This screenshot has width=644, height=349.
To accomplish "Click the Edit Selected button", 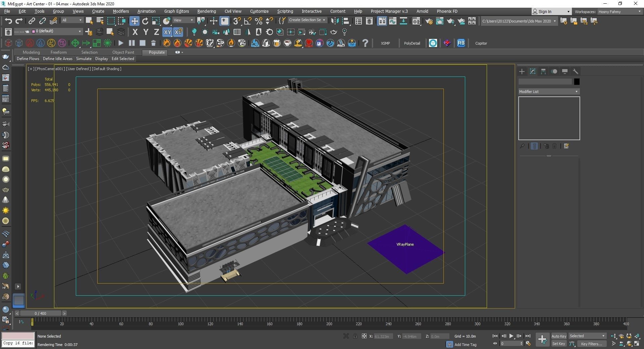I will 123,58.
